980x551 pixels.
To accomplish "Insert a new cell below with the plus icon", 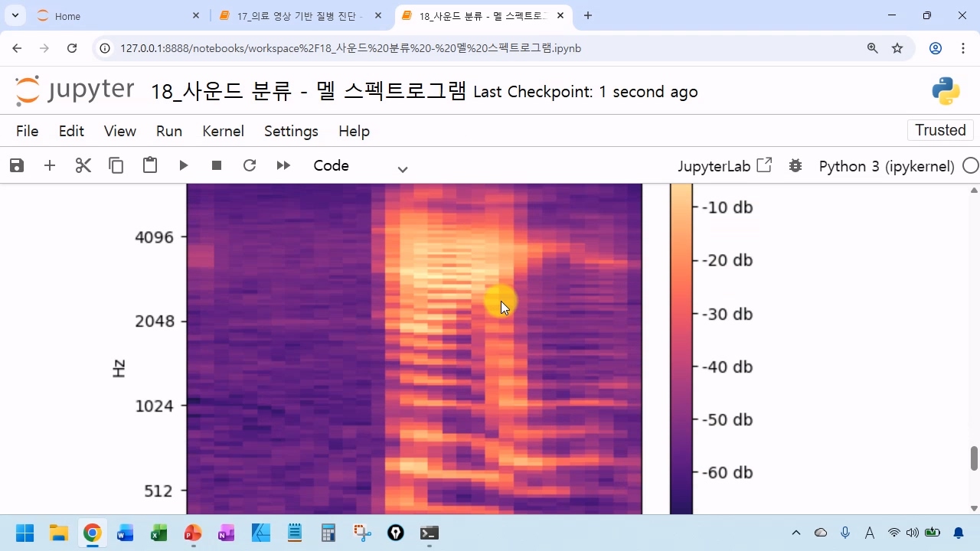I will (50, 165).
